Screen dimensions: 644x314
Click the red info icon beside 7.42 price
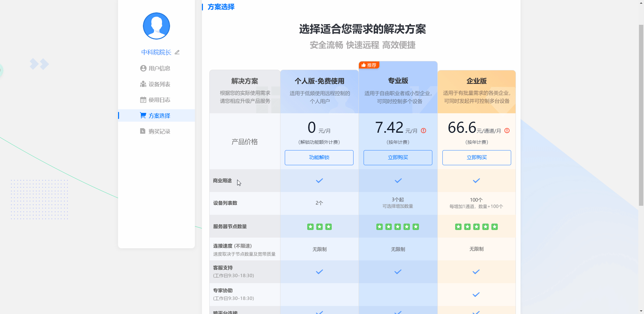tap(424, 131)
